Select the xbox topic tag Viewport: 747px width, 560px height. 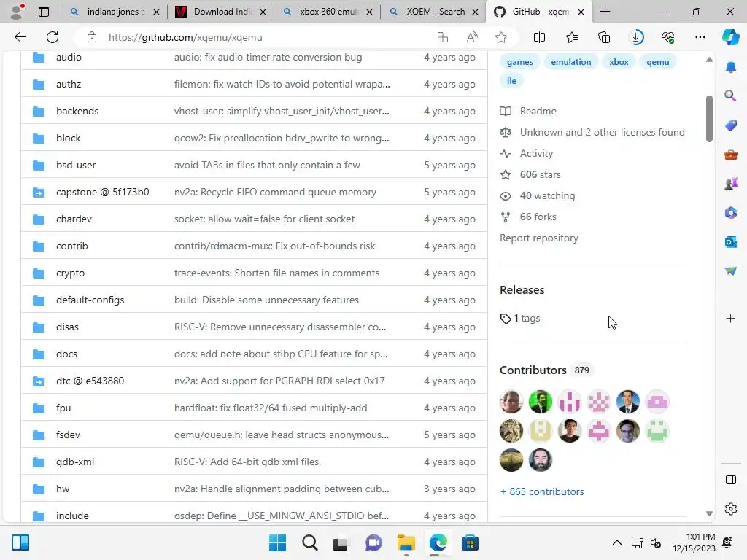tap(619, 62)
